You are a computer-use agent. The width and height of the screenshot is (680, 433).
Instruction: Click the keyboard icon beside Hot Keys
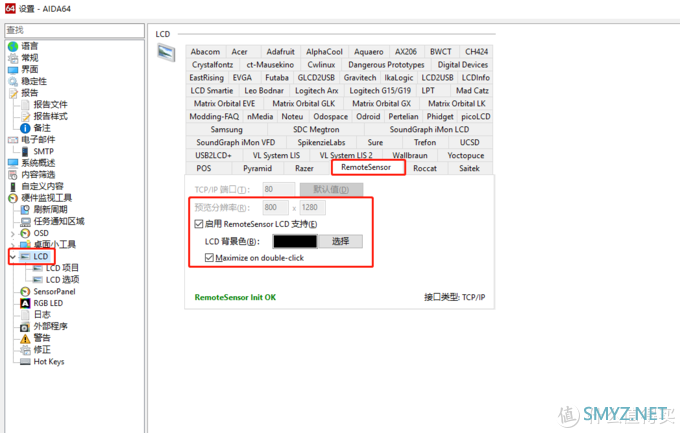coord(25,361)
